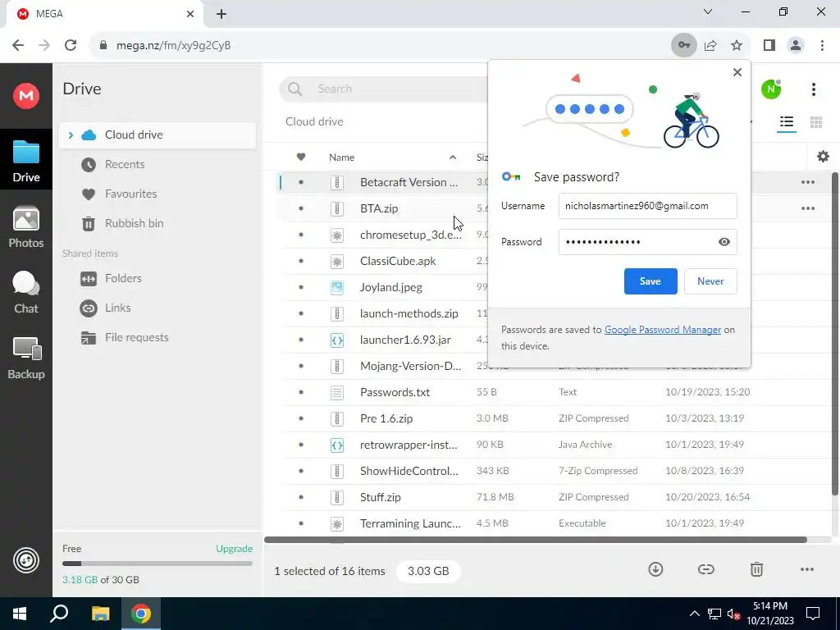Bookmark this page with the star icon

coord(737,45)
